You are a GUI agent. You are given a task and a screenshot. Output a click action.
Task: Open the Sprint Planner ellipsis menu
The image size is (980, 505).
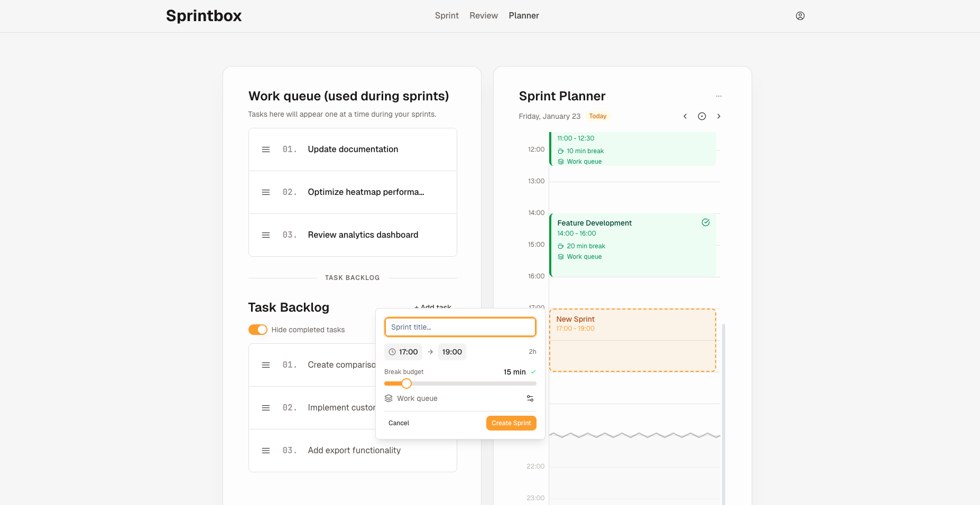pos(719,96)
